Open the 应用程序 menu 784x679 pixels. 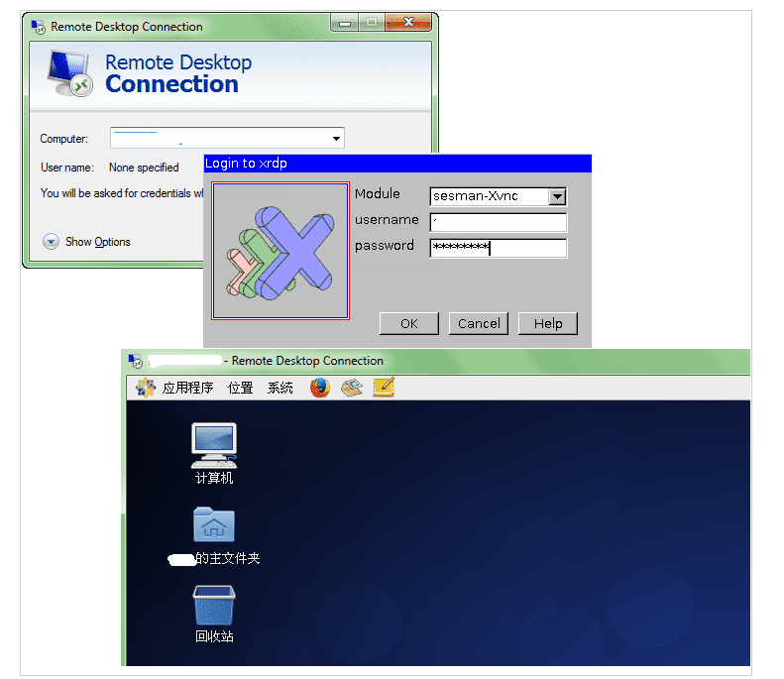(187, 388)
